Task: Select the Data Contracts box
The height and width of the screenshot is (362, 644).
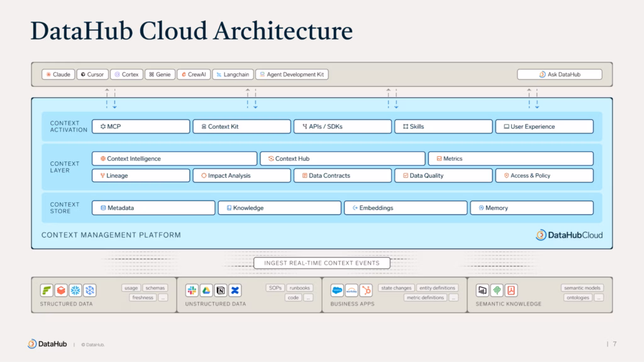Action: 343,175
